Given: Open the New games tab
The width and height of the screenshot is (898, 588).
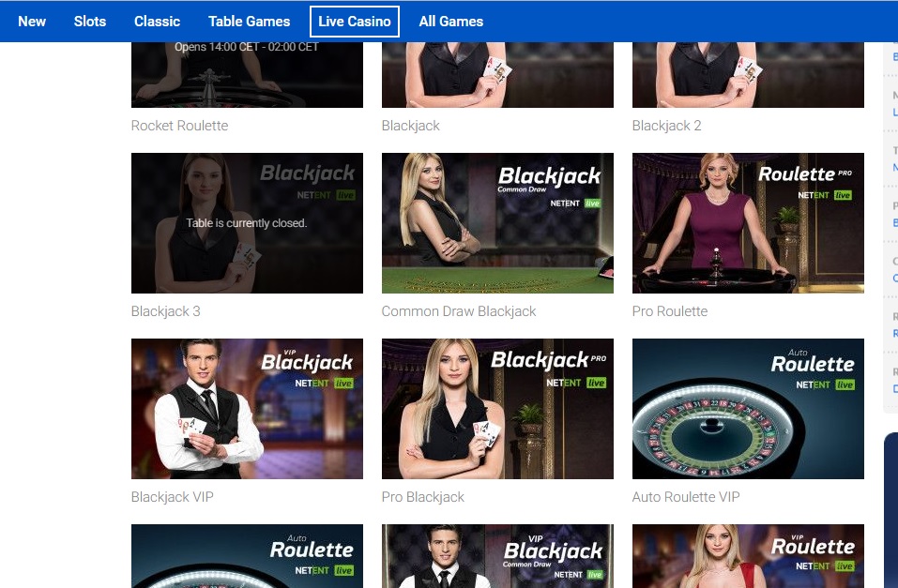Looking at the screenshot, I should point(32,22).
